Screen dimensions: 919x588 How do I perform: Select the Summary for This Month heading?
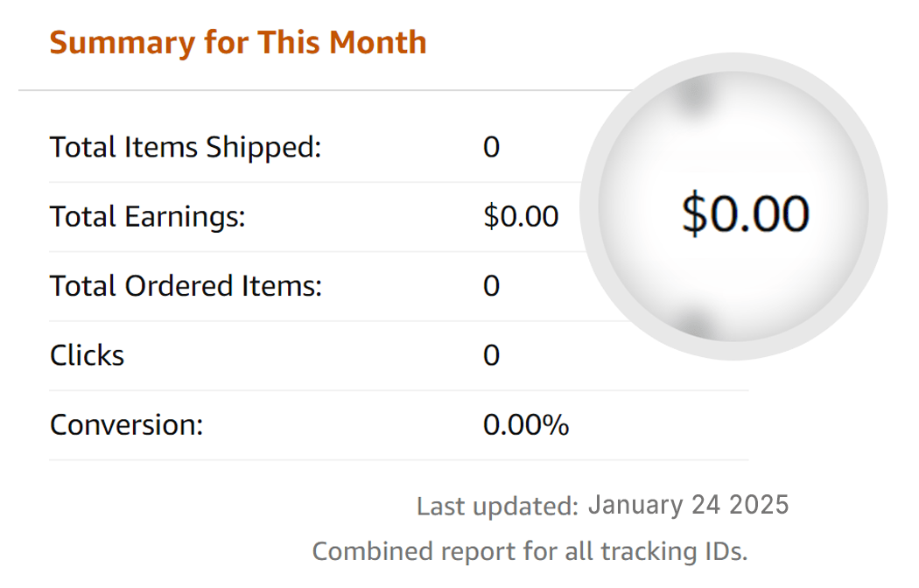[238, 43]
